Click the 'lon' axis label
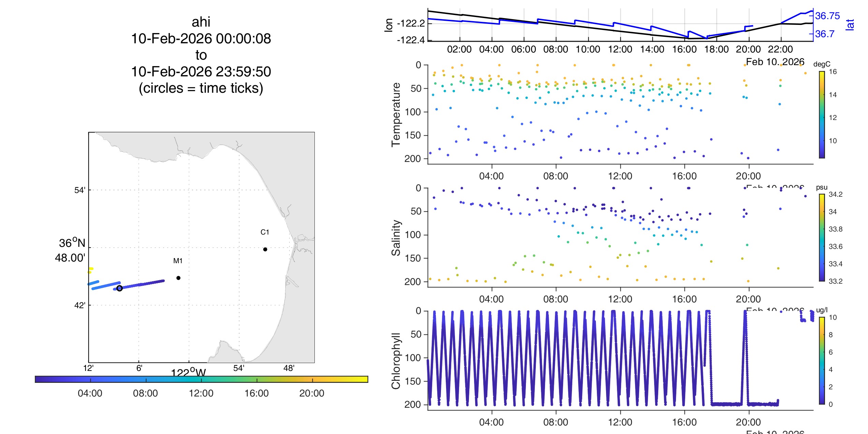The image size is (868, 434). [388, 25]
